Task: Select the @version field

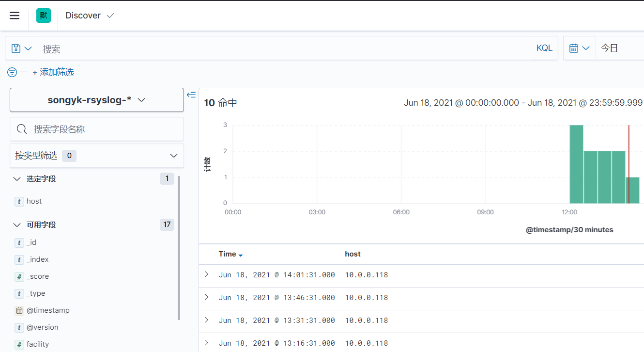Action: (x=43, y=327)
